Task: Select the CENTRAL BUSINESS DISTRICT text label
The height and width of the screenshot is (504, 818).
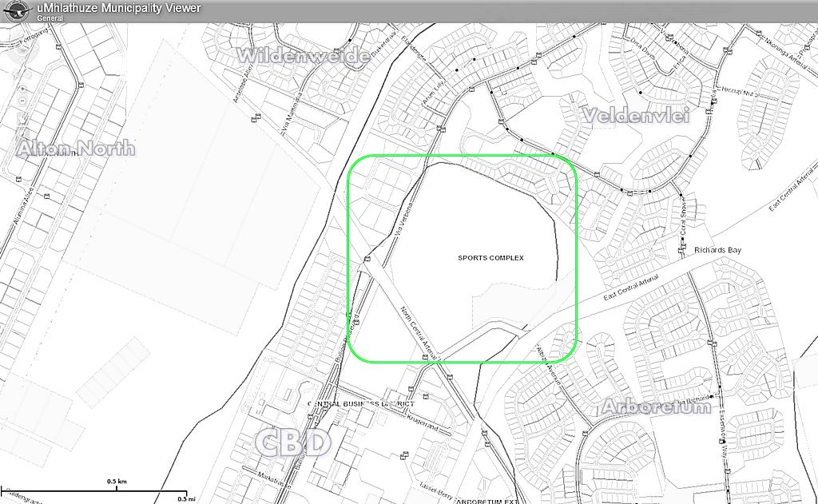Action: (357, 404)
